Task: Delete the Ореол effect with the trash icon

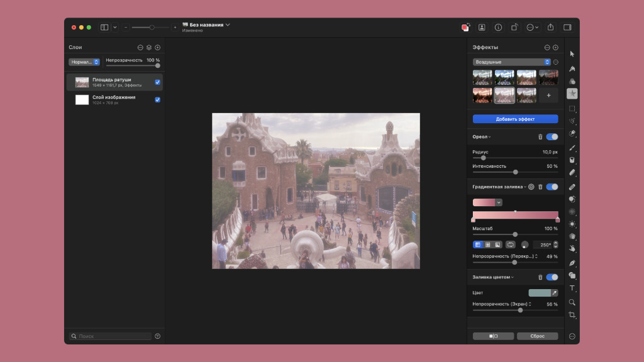Action: click(x=540, y=137)
